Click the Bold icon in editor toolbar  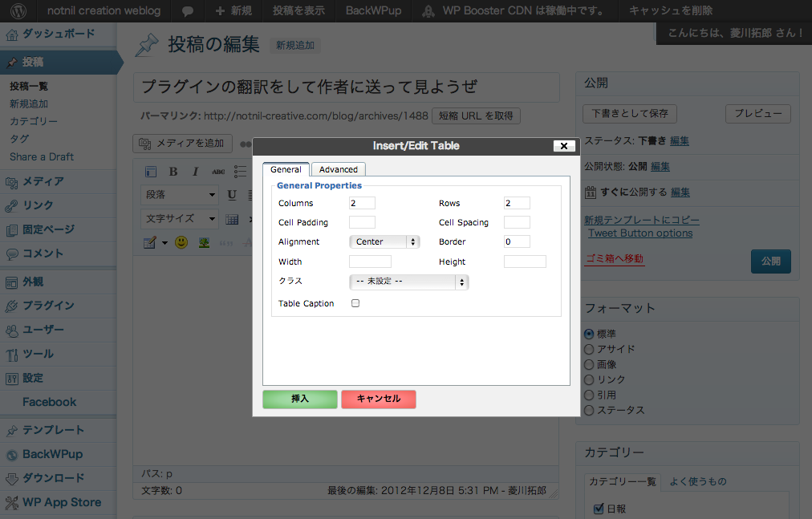pyautogui.click(x=173, y=172)
